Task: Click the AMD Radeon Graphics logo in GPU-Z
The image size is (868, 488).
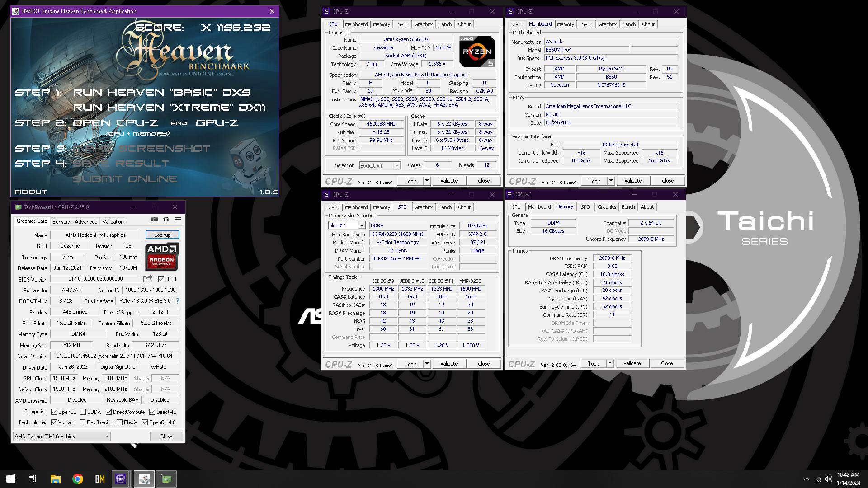Action: 162,256
